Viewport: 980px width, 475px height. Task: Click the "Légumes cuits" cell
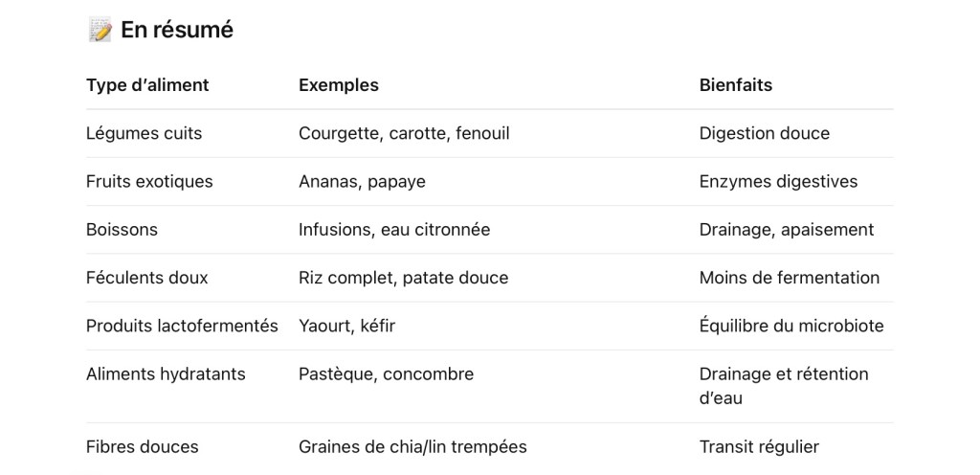145,133
